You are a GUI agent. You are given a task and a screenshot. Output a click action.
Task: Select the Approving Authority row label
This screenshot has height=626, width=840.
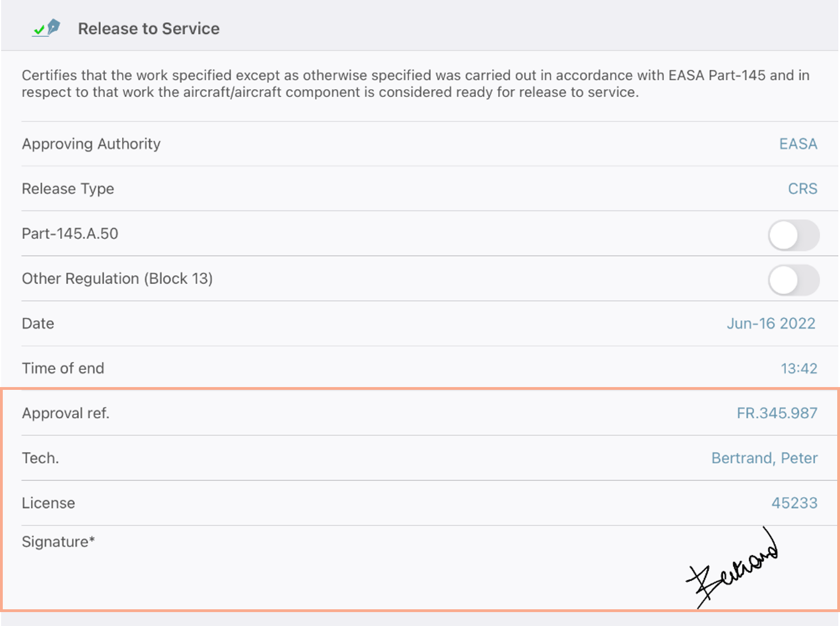pos(91,144)
